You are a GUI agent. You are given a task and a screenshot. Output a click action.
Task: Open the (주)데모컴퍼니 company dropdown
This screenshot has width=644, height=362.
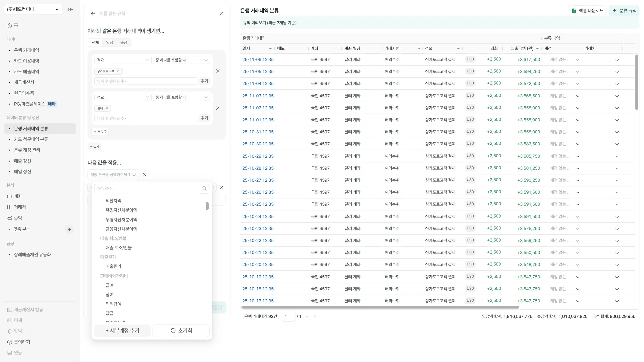coord(33,9)
